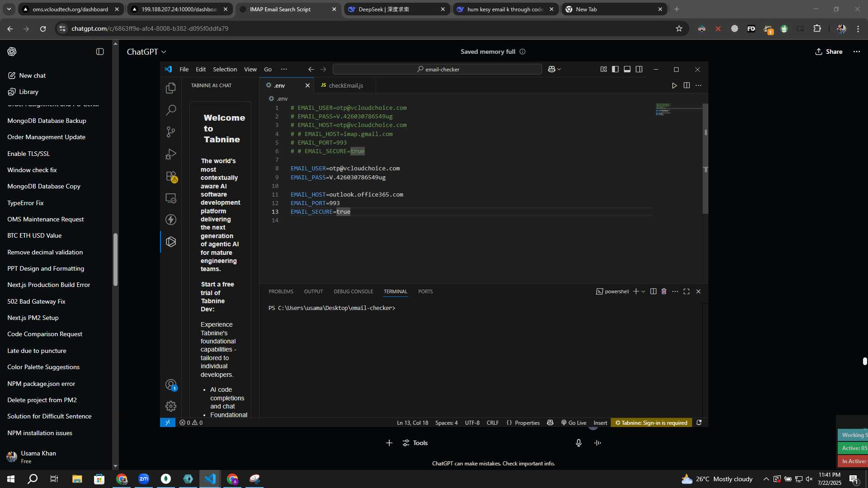Screen dimensions: 868x488
Task: Show hidden system tray icons
Action: tap(766, 479)
